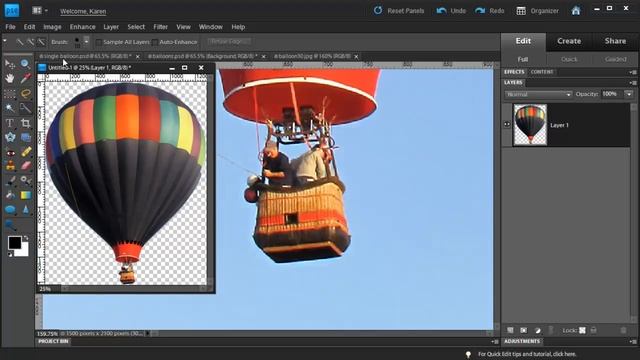Open the workspace arrangement dropdown
640x360 pixels.
[x=40, y=11]
